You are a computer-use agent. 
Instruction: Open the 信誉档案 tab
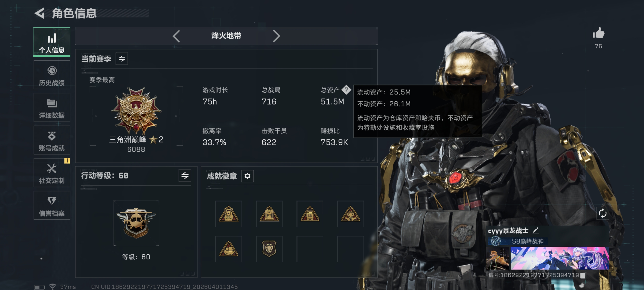pos(52,205)
